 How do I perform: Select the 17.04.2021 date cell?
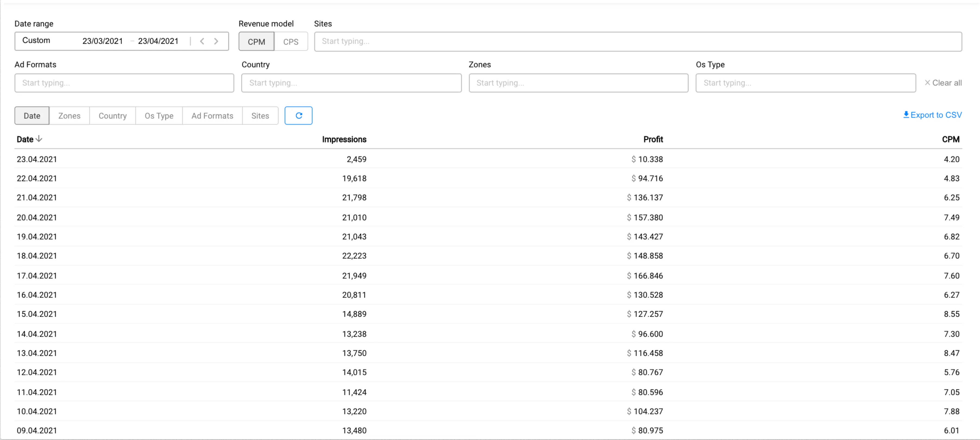37,276
